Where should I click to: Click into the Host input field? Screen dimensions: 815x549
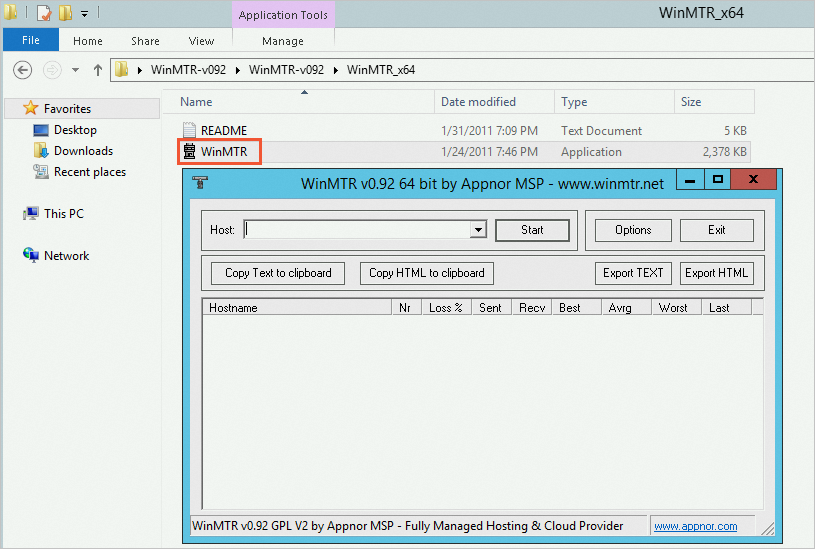[355, 230]
